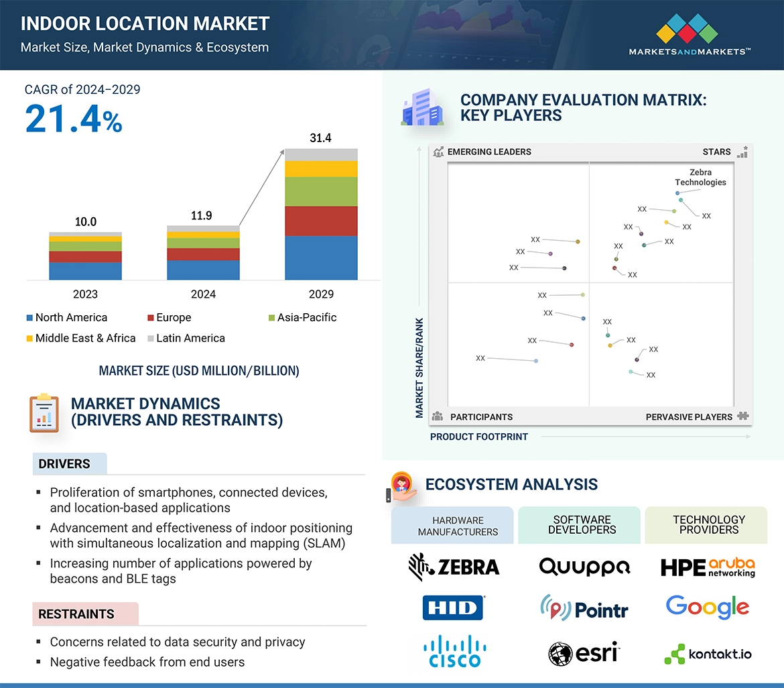
Task: Click the clipboard Market Dynamics icon
Action: (44, 413)
